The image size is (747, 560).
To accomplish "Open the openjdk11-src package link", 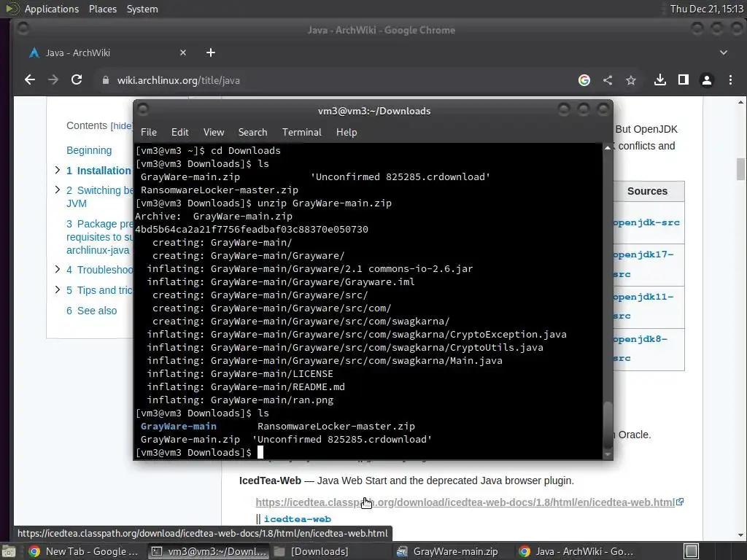I will click(643, 306).
